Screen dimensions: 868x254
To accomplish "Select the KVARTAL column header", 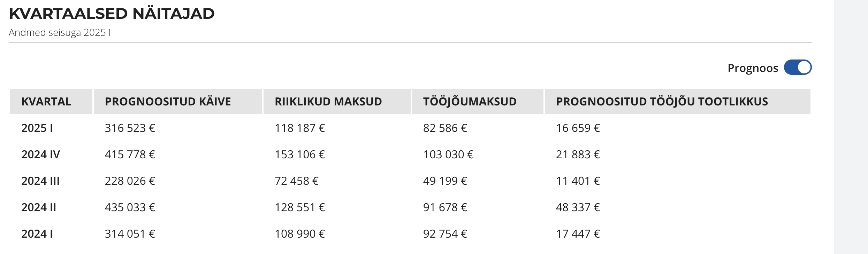I will click(51, 101).
